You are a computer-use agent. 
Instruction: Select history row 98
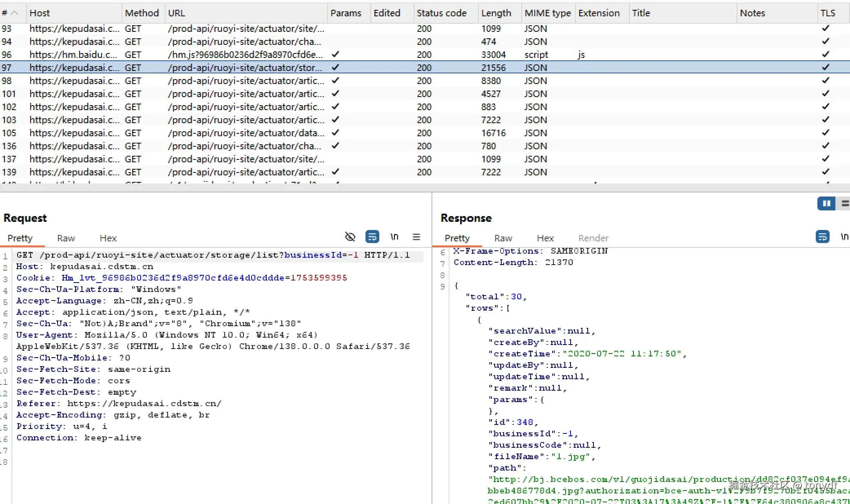pyautogui.click(x=245, y=81)
